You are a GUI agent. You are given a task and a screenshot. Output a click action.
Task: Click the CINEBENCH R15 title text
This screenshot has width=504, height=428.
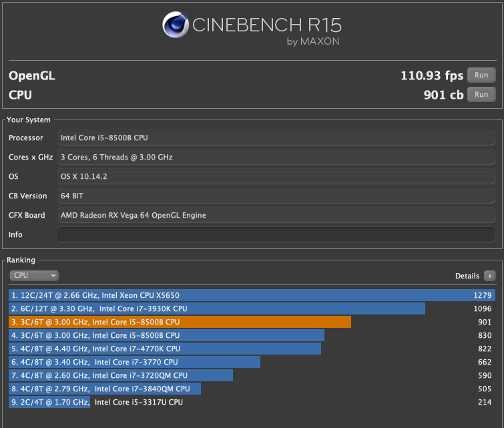pyautogui.click(x=267, y=25)
